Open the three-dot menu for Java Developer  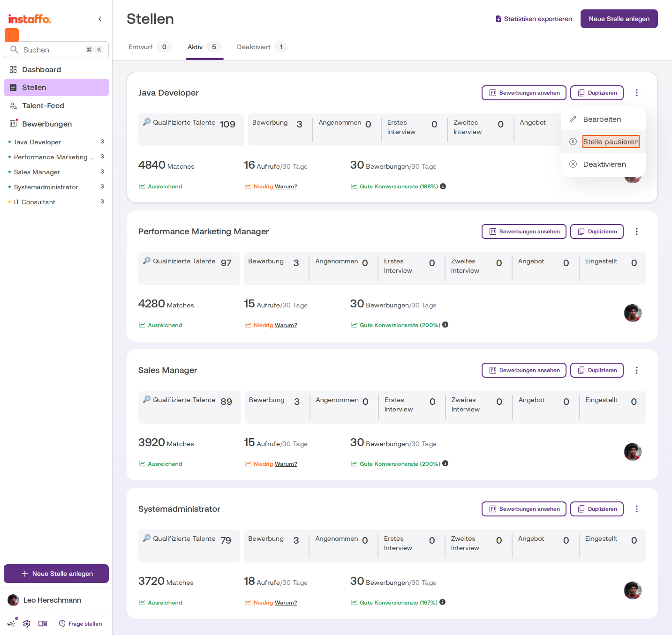637,93
